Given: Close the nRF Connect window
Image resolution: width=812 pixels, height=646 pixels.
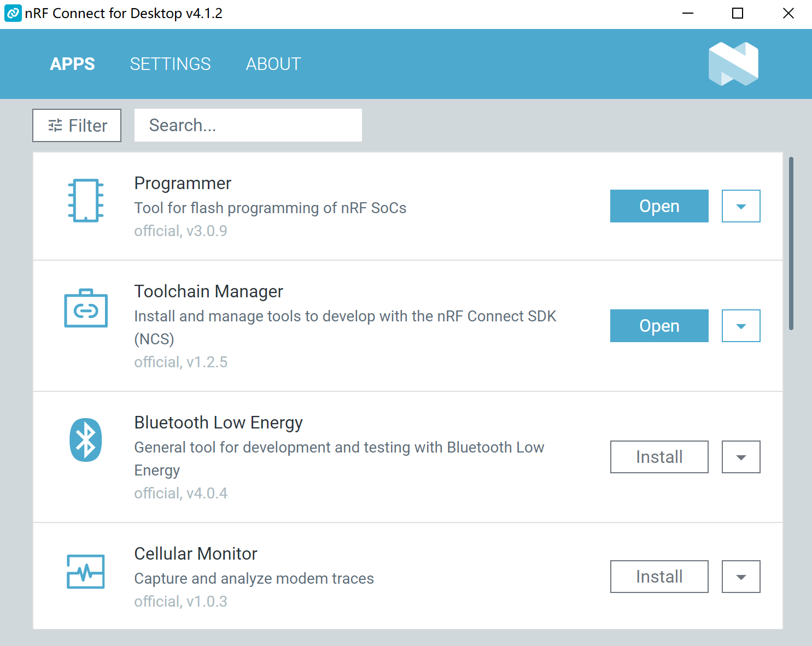Looking at the screenshot, I should (788, 13).
